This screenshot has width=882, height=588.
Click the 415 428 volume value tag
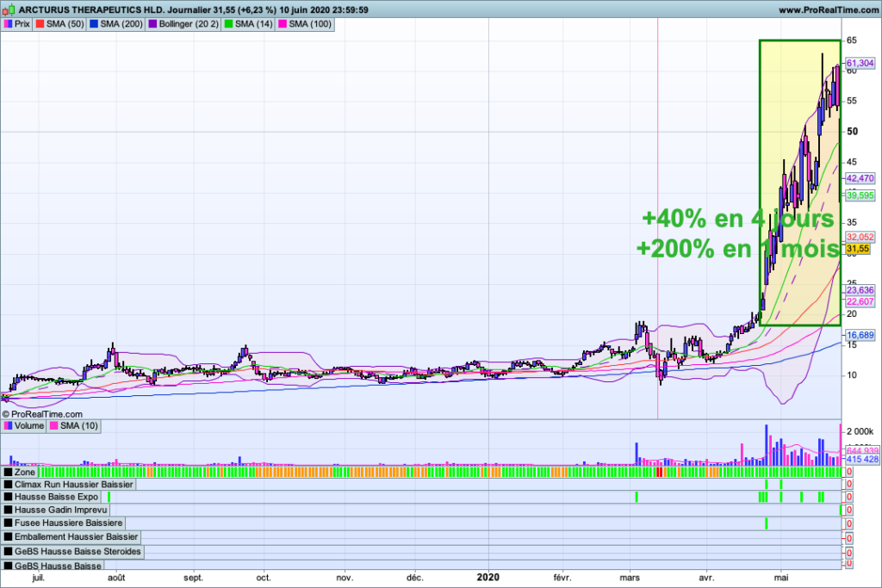862,459
